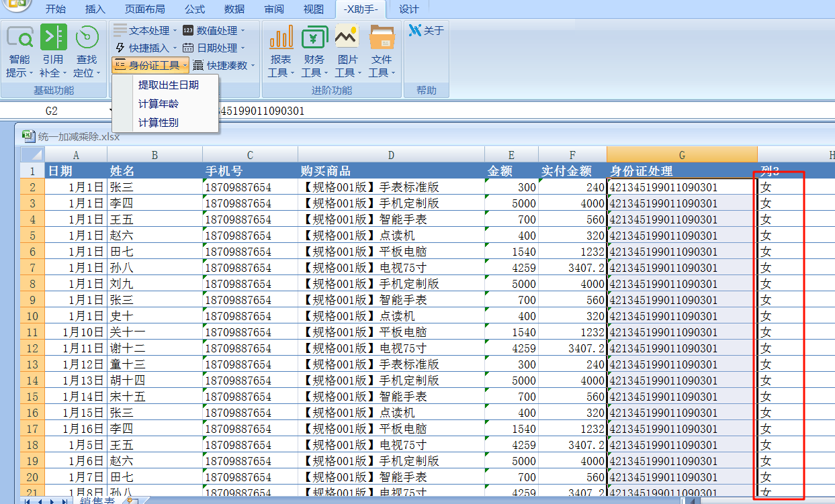Click the 购买商品 header cell
835x504 pixels.
(391, 170)
